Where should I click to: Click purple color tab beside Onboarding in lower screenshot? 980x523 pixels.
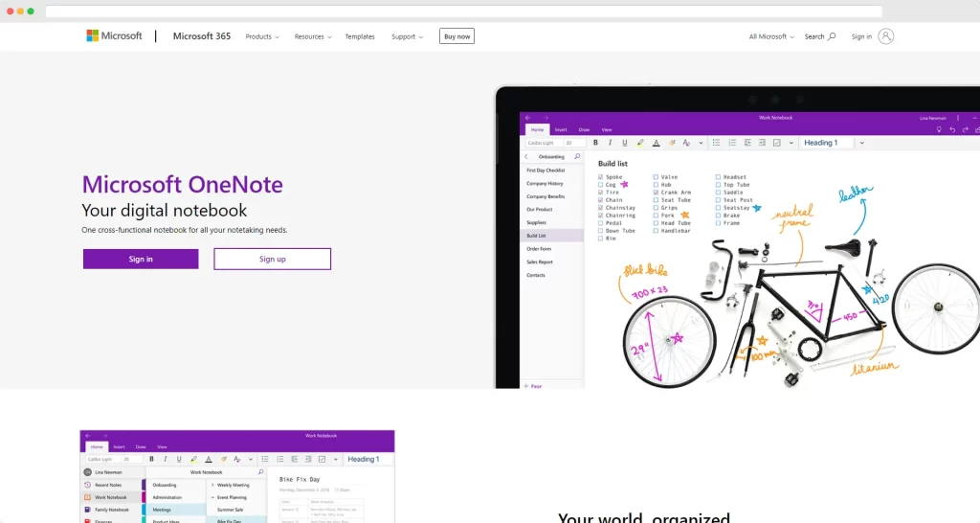pyautogui.click(x=144, y=485)
